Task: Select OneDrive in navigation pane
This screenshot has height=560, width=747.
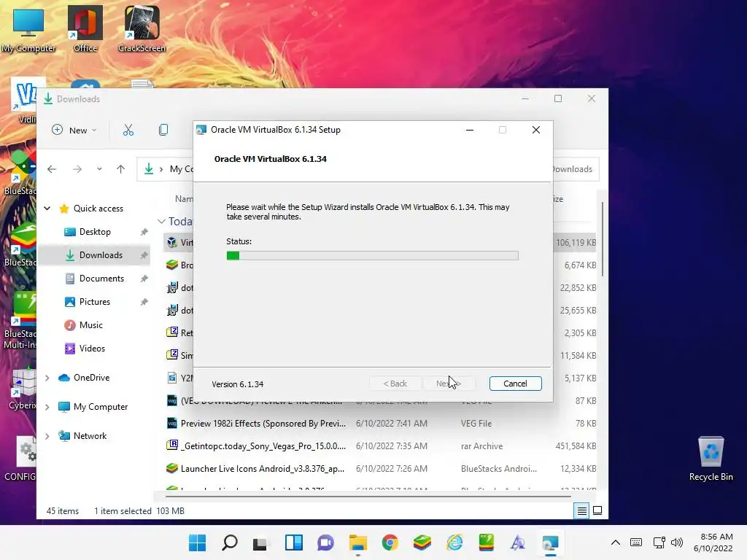Action: 91,377
